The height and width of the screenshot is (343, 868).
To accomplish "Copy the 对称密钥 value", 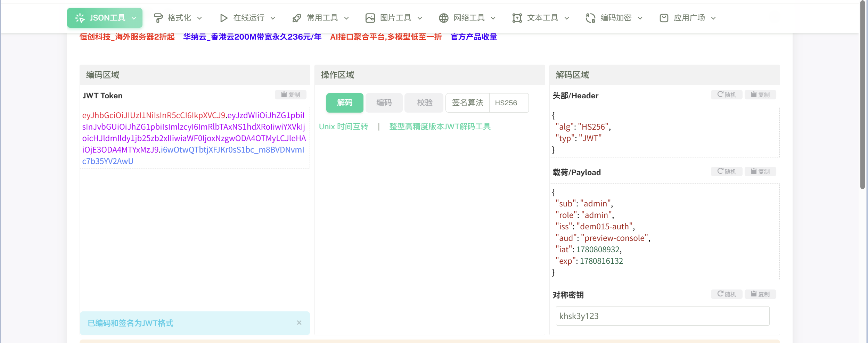I will coord(760,294).
